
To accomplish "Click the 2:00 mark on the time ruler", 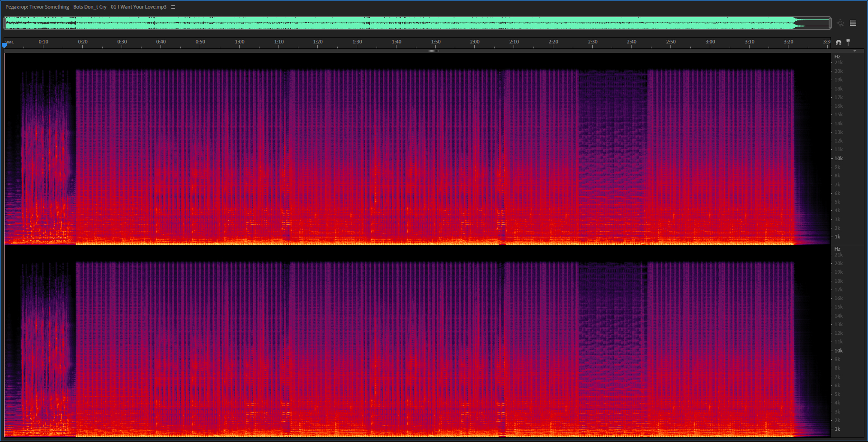I will coord(475,42).
